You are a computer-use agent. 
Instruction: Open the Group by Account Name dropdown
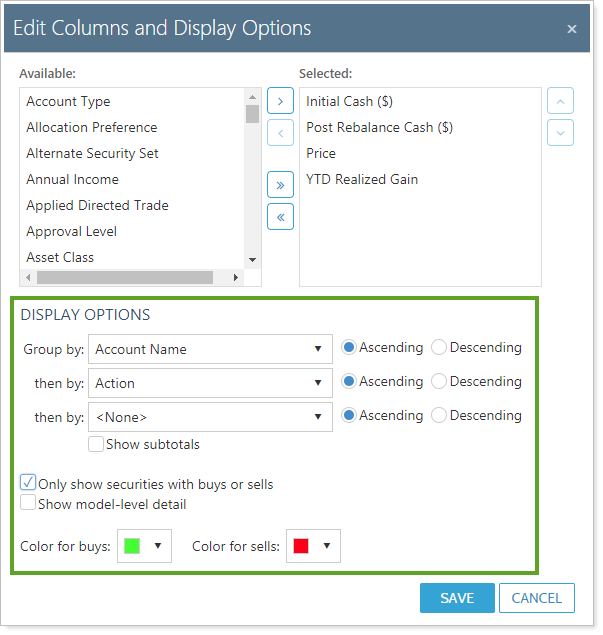210,349
